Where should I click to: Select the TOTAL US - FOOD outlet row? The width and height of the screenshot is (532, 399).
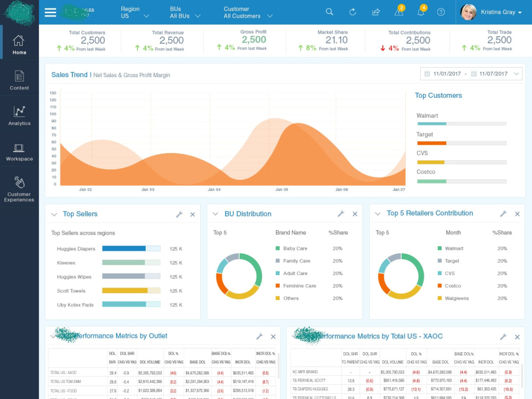(162, 391)
